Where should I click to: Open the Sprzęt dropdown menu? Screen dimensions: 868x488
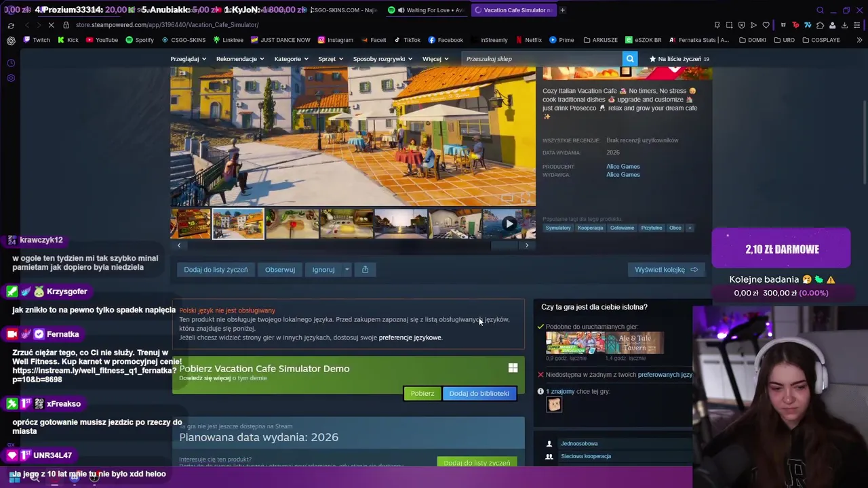click(x=331, y=59)
